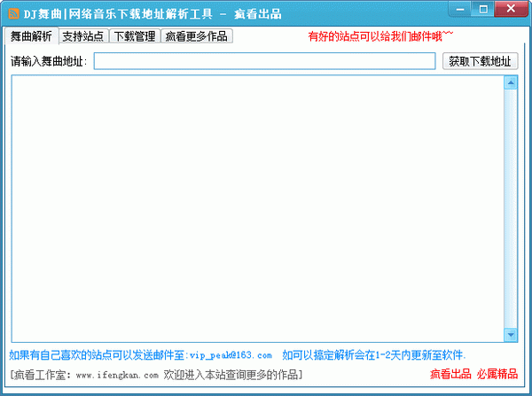Click text 如可以搞定解析会在1-2天内更新至软件
532x396 pixels.
pos(374,355)
